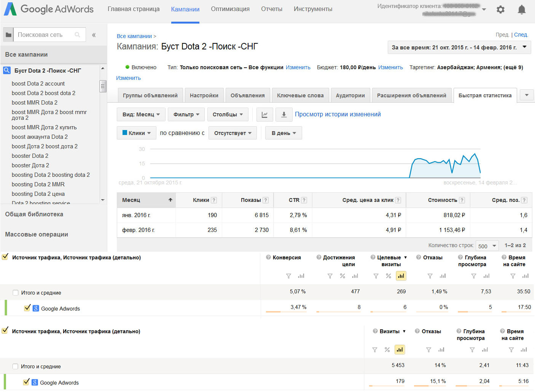The image size is (535, 392).
Task: Click the help icon beside Достижения цели header
Action: (x=319, y=257)
